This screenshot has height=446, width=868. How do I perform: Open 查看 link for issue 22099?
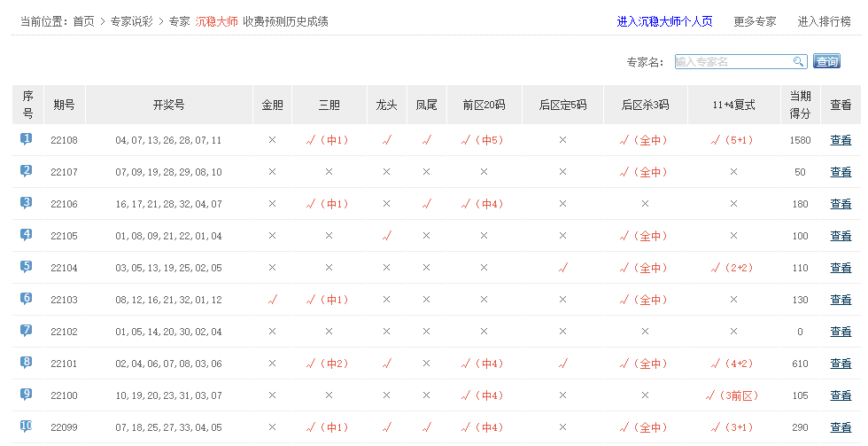click(x=841, y=427)
